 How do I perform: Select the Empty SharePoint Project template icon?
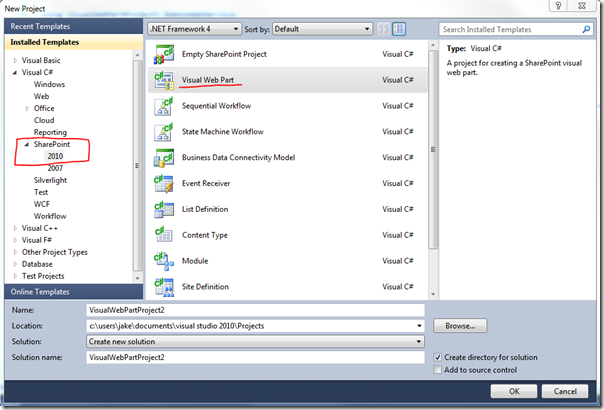coord(164,54)
